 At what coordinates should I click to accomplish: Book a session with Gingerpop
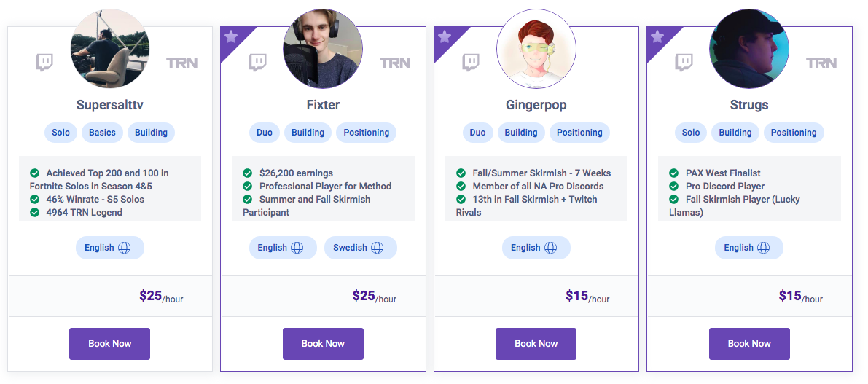(x=536, y=344)
